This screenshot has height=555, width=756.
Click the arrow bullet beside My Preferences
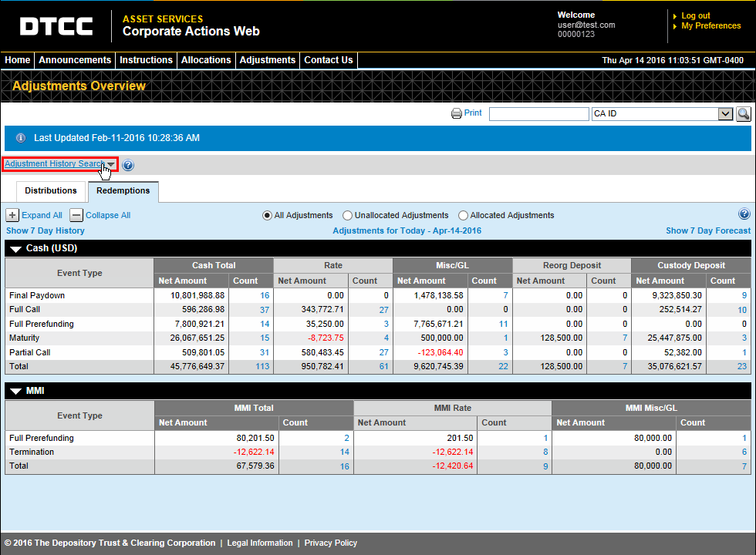[675, 26]
